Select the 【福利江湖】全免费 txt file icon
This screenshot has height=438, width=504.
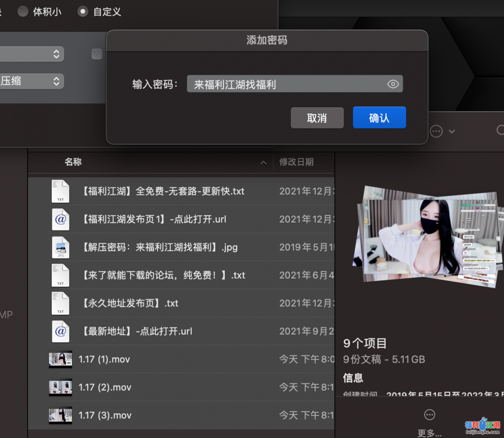click(x=60, y=191)
